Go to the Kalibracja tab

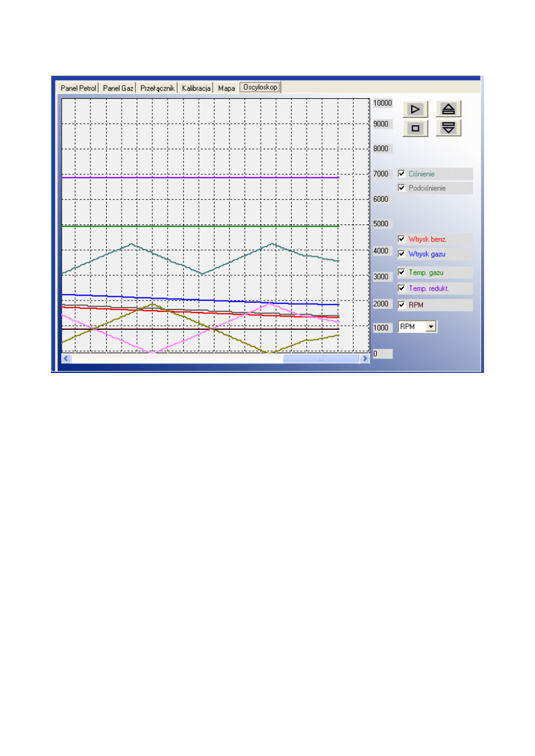pyautogui.click(x=196, y=88)
